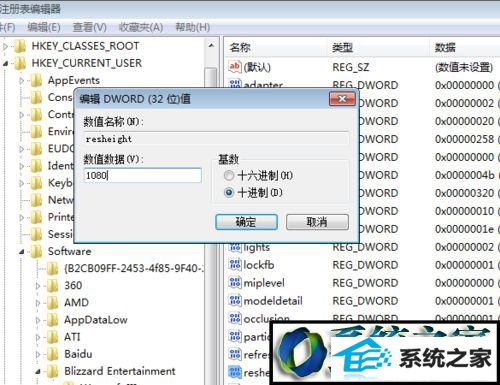
Task: Click the (数值未设置) data cell
Action: click(464, 67)
